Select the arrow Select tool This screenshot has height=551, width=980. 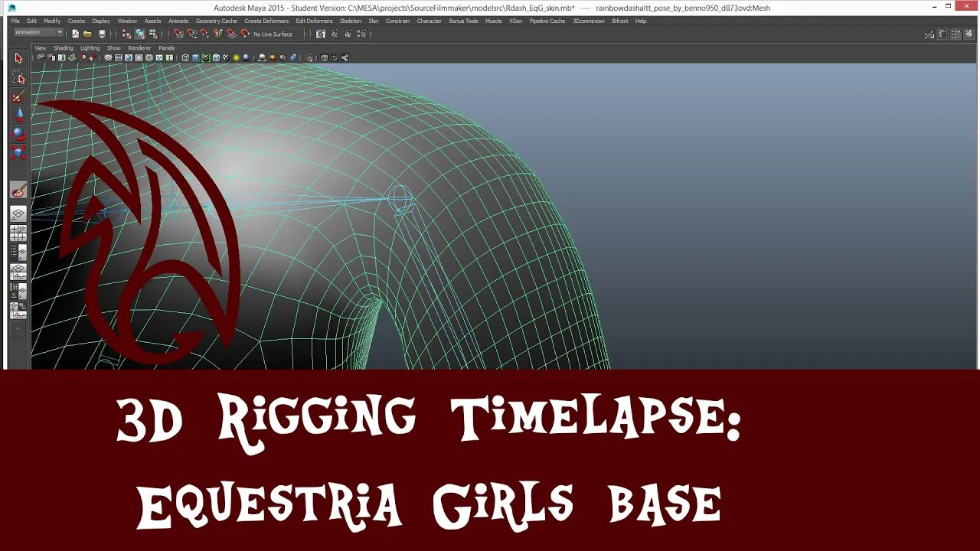pos(18,58)
